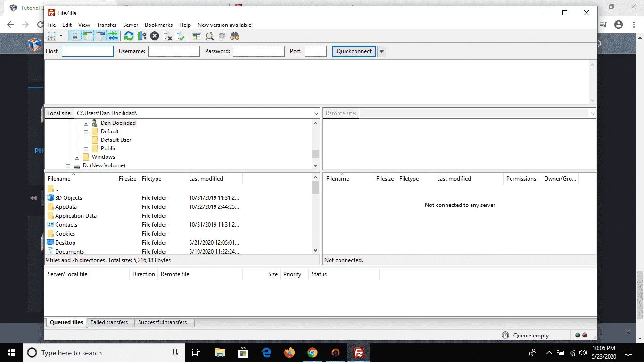
Task: Open the Server menu
Action: click(131, 25)
